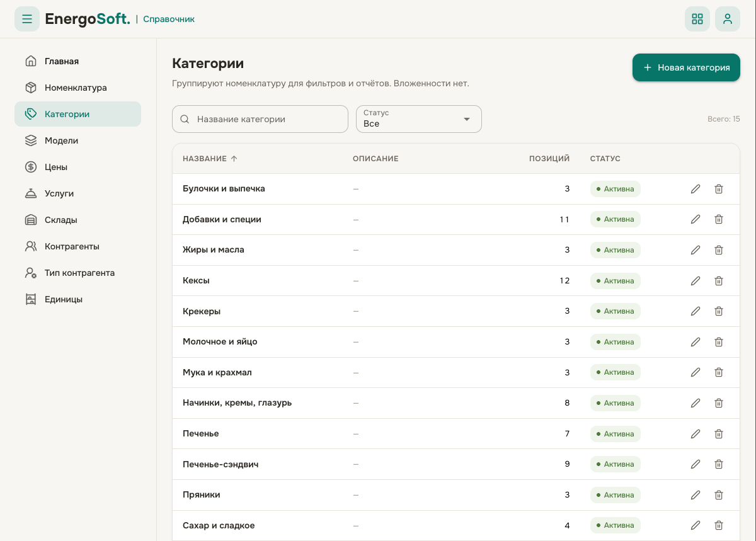Click trash icon for Печенье-сэндвич

tap(719, 464)
